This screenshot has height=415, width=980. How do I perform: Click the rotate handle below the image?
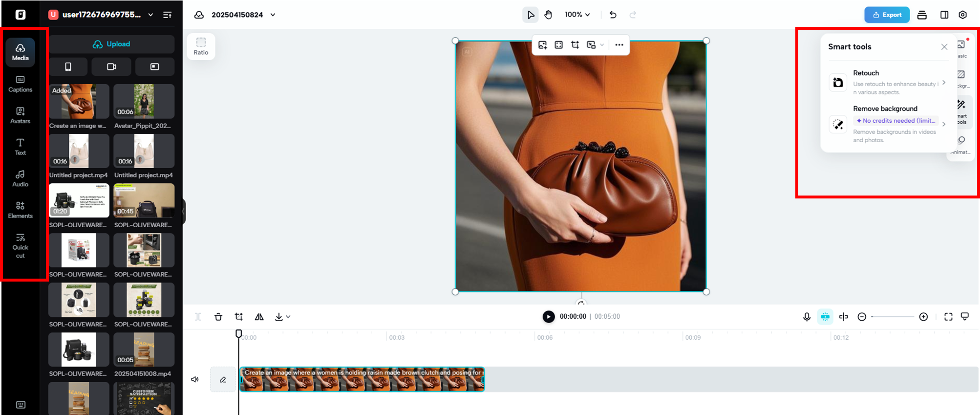(x=581, y=303)
